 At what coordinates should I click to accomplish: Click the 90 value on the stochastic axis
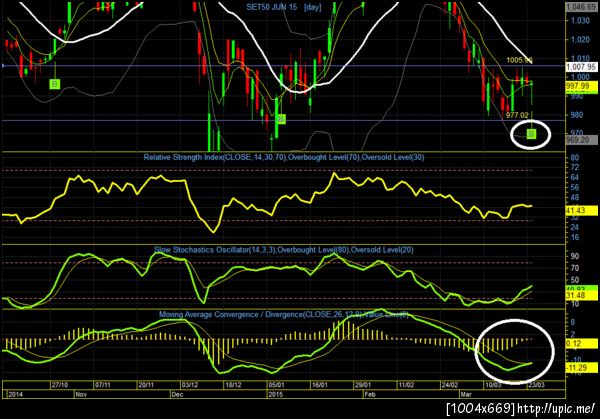pyautogui.click(x=575, y=256)
